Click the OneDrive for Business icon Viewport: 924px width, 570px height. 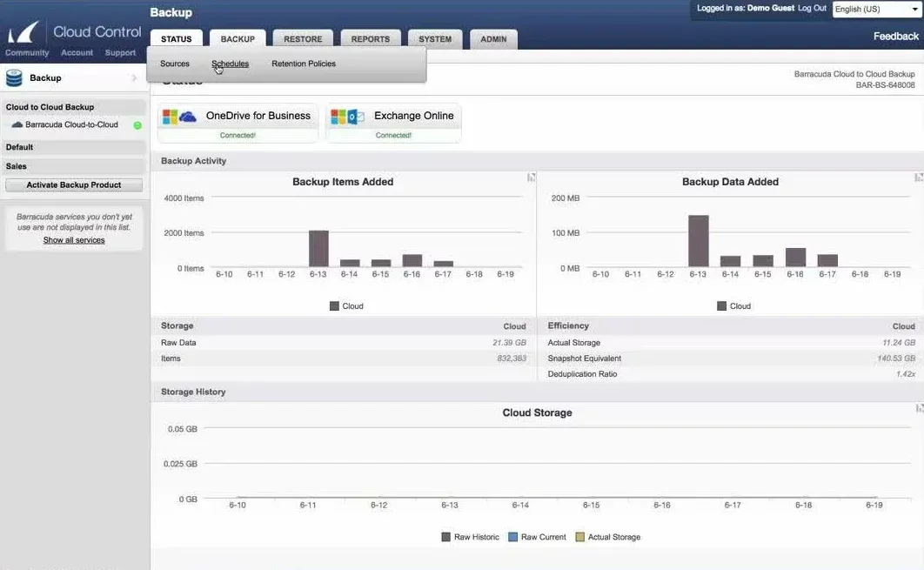179,116
